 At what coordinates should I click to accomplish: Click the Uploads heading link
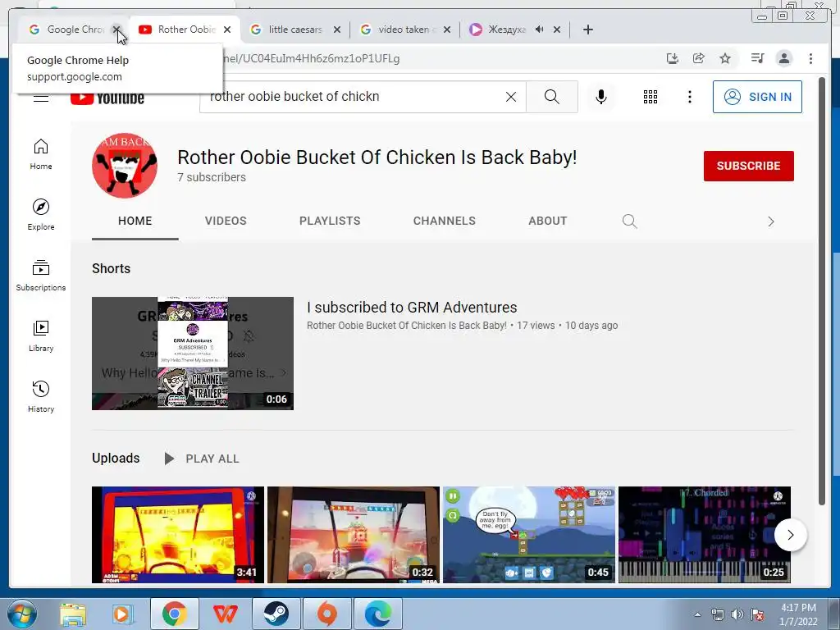coord(116,458)
